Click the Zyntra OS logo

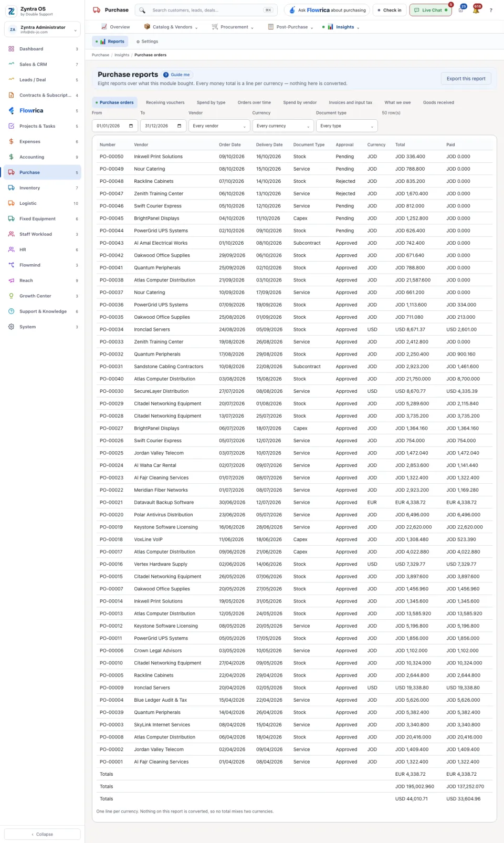(12, 11)
